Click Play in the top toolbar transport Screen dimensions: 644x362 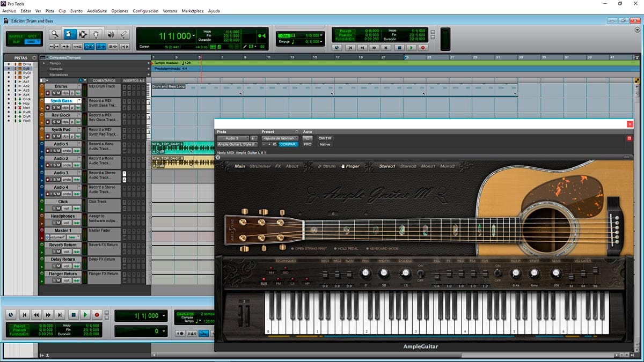[x=411, y=48]
